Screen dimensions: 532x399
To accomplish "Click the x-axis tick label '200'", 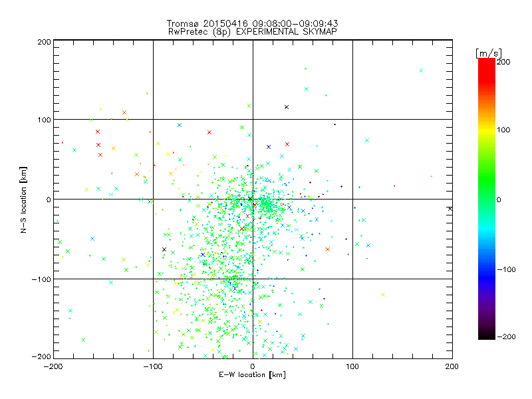I will (x=452, y=366).
